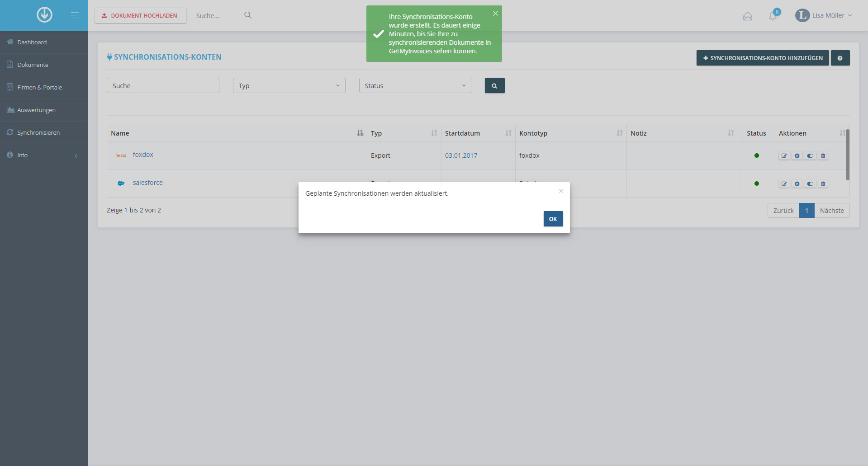Delete the foxdox sync account
The height and width of the screenshot is (466, 868).
(823, 156)
